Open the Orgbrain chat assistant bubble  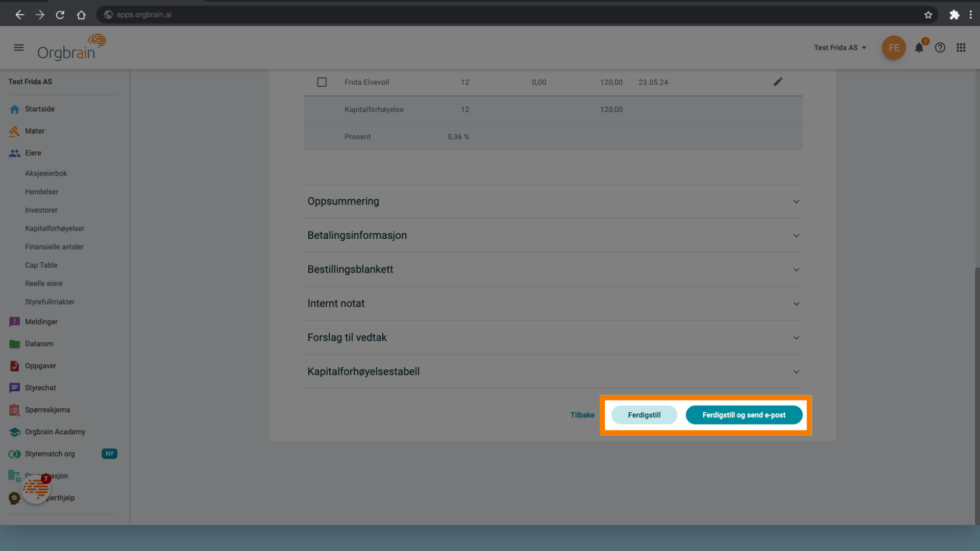click(x=36, y=489)
